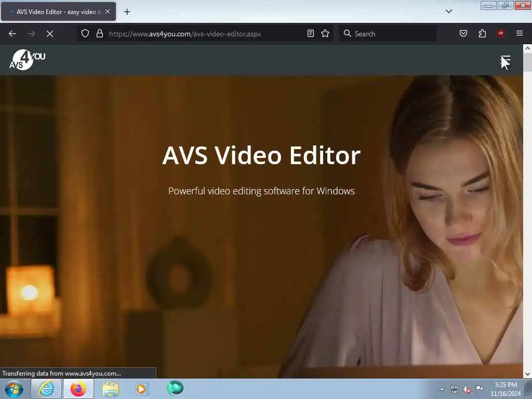Show hidden tray icons arrow

point(442,389)
